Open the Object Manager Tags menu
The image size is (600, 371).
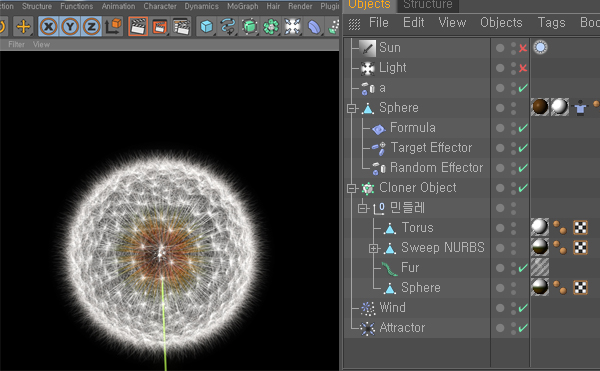coord(551,23)
